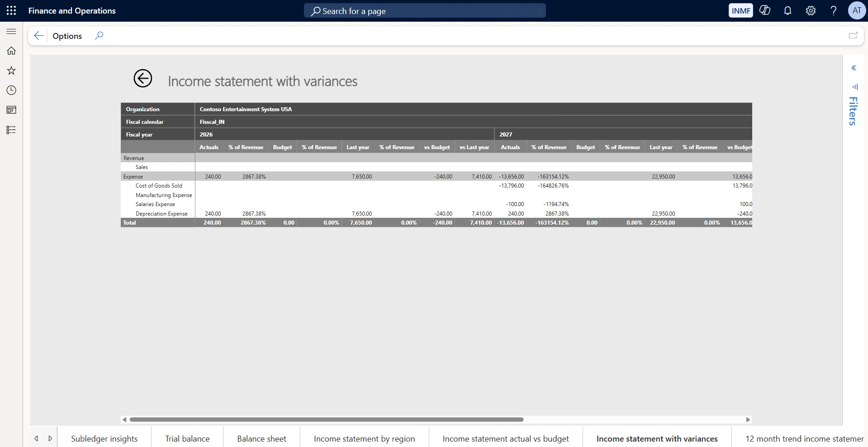The width and height of the screenshot is (868, 447).
Task: Open Copilot from the top bar
Action: click(x=765, y=10)
